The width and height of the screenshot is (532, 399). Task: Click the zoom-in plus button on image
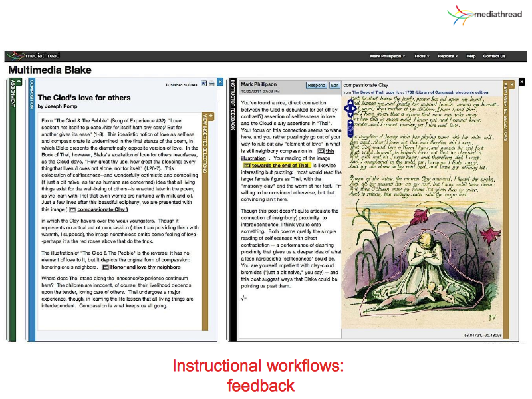pos(350,124)
